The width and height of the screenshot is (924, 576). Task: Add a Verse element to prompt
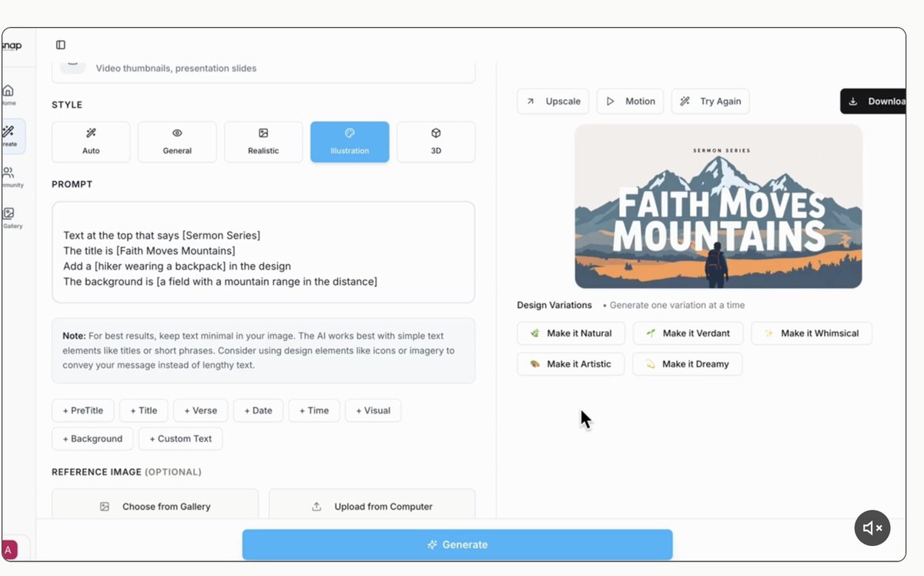click(200, 410)
